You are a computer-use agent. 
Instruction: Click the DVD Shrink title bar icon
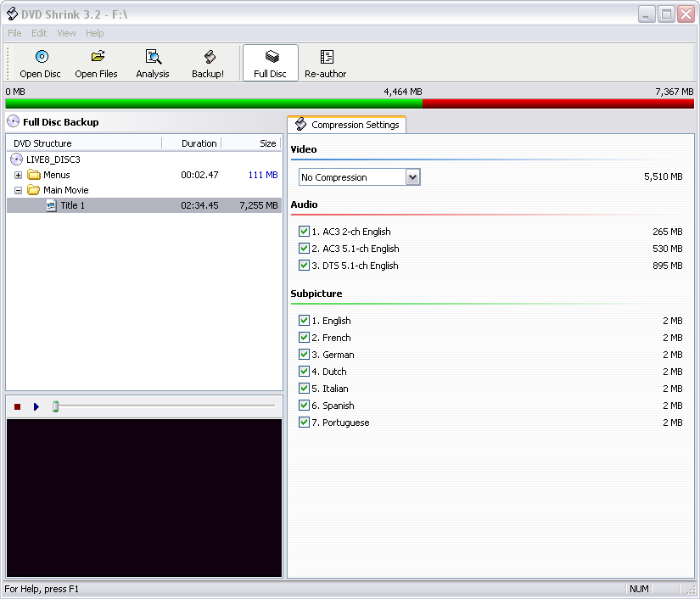coord(12,14)
